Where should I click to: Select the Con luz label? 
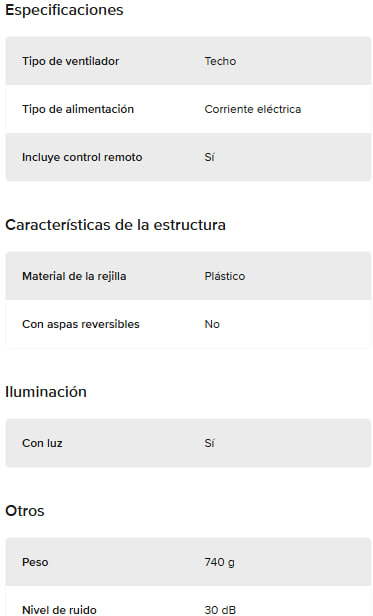42,443
